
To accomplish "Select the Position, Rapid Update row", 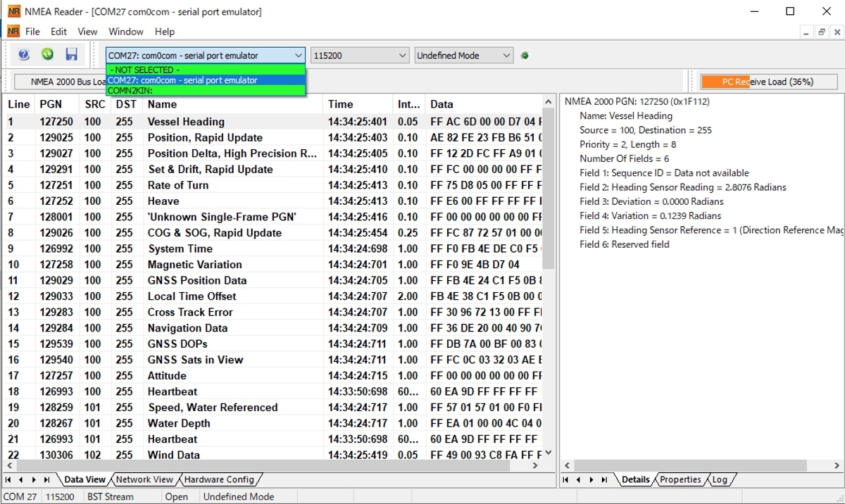I will (273, 138).
